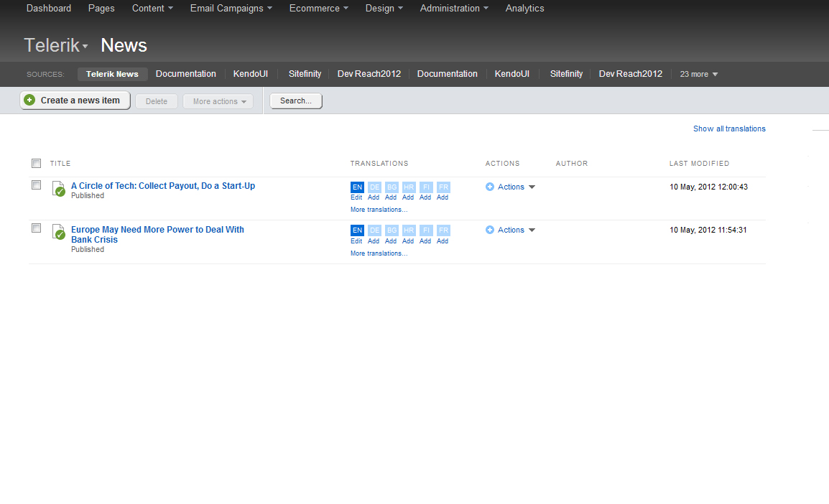Click More translations... for A Circle of Tech
829x504 pixels.
pyautogui.click(x=379, y=210)
